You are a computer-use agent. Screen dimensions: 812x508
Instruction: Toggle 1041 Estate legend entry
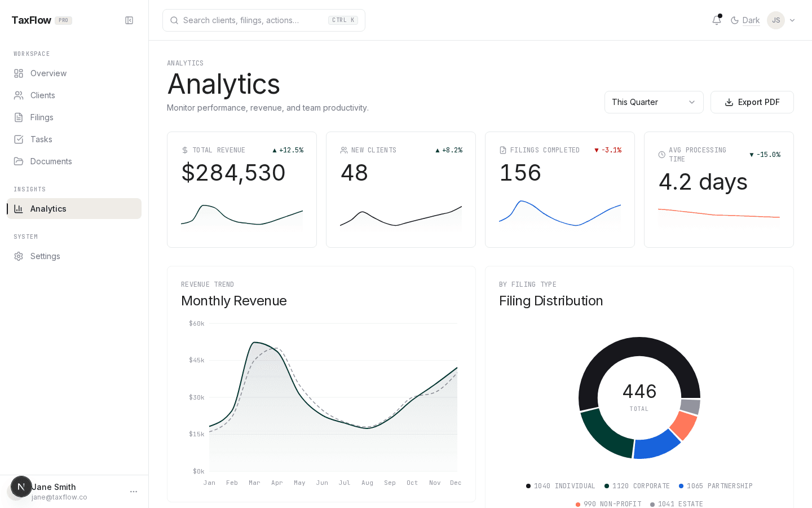(677, 504)
